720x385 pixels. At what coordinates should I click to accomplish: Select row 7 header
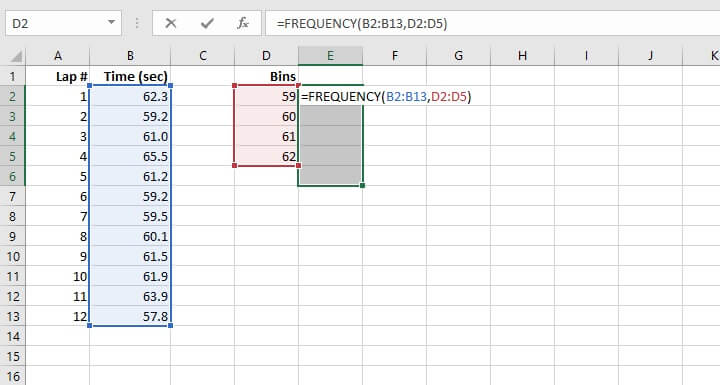(12, 197)
